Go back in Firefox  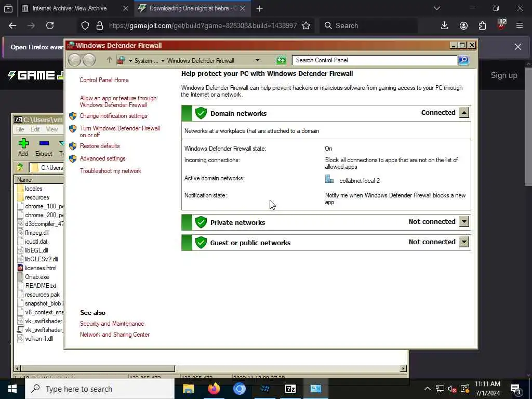click(x=12, y=25)
